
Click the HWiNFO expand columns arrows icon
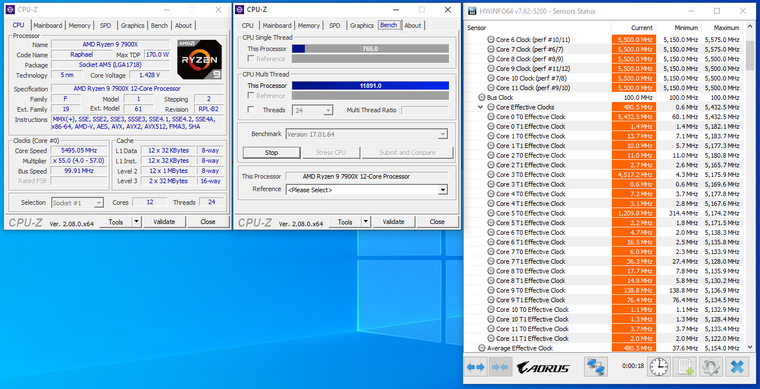click(x=475, y=367)
